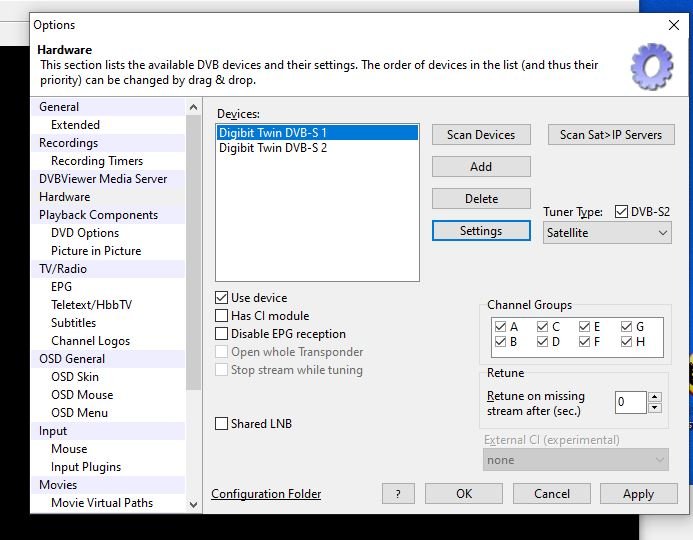The height and width of the screenshot is (540, 693).
Task: Open the Recording Timers section
Action: point(97,161)
